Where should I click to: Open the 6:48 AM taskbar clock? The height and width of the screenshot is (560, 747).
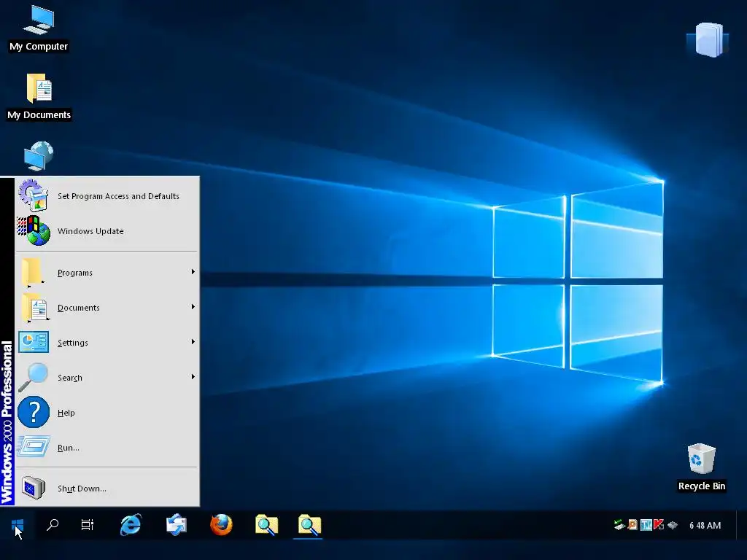click(x=705, y=526)
